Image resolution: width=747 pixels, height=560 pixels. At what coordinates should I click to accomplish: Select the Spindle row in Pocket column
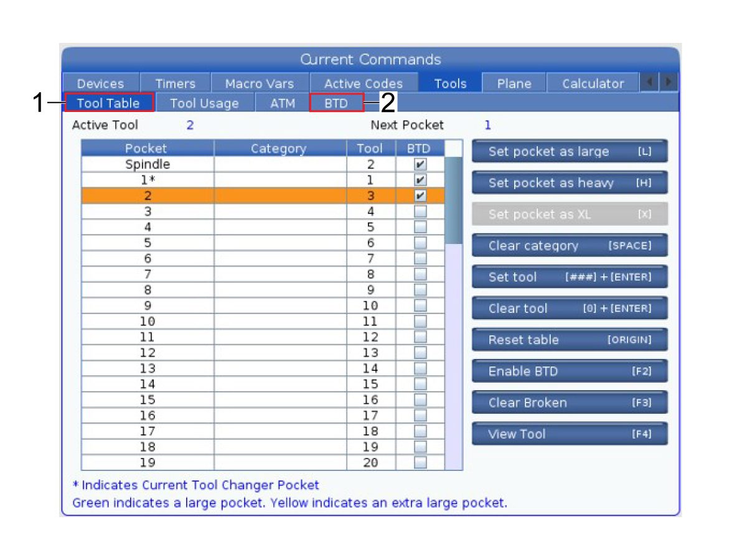[x=148, y=165]
